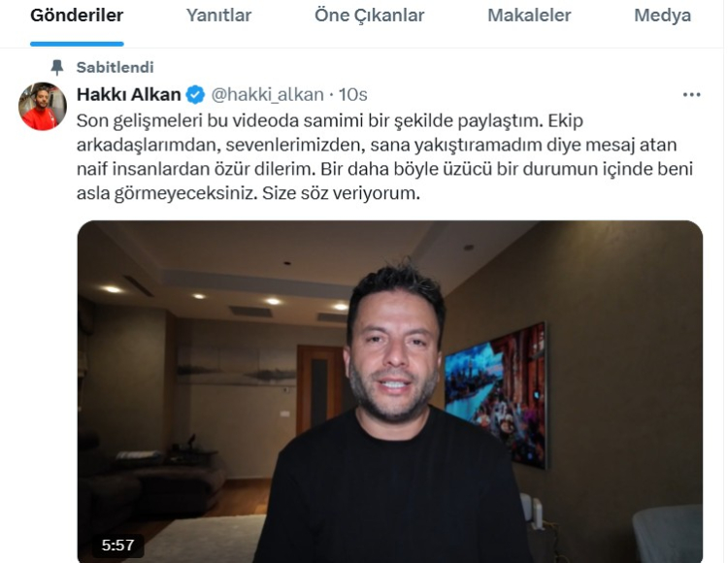Select the Gönderiler tab
The image size is (728, 563).
point(77,16)
